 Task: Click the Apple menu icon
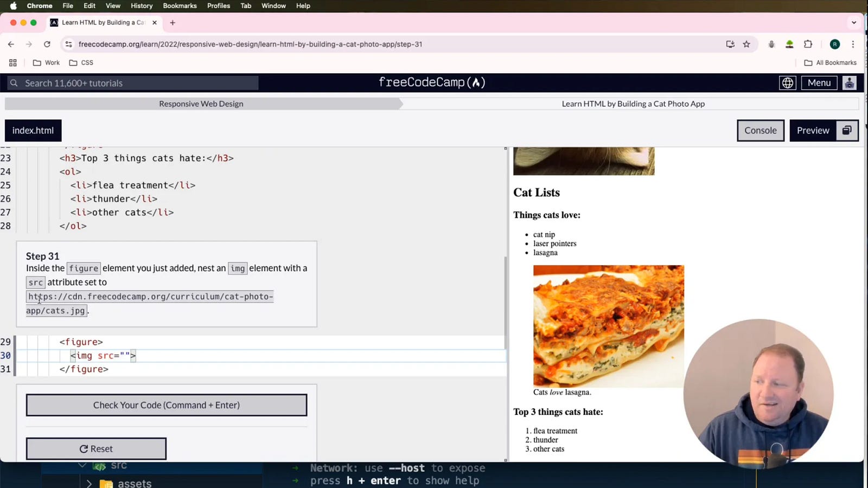(x=14, y=6)
